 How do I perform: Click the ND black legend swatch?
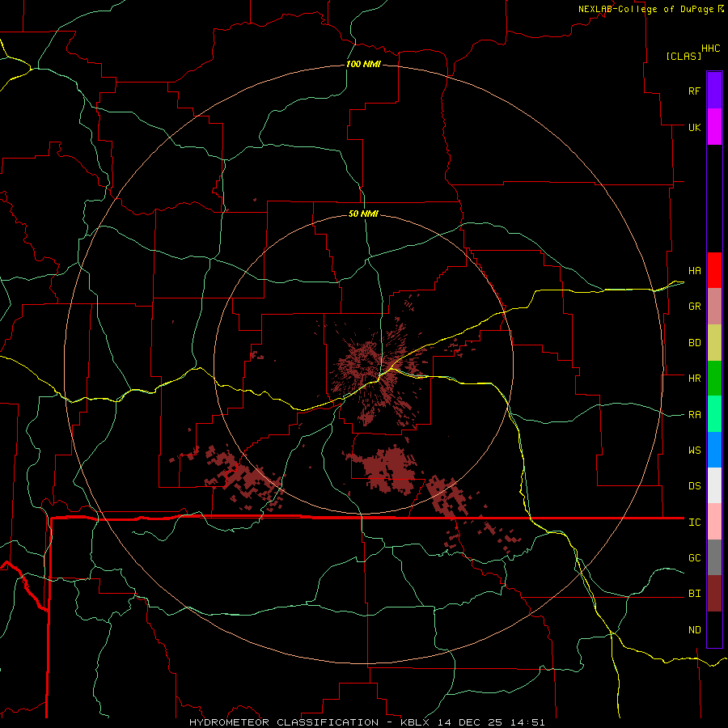click(x=714, y=629)
